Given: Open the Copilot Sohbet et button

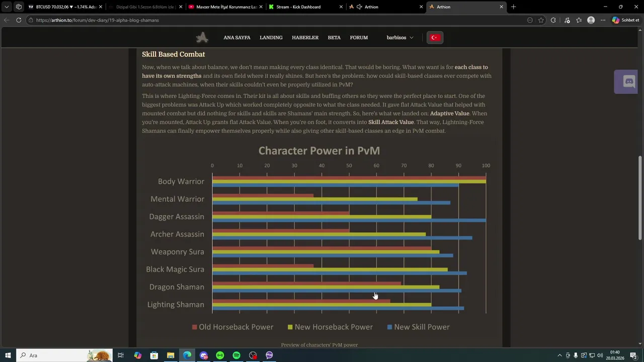Looking at the screenshot, I should coord(625,20).
